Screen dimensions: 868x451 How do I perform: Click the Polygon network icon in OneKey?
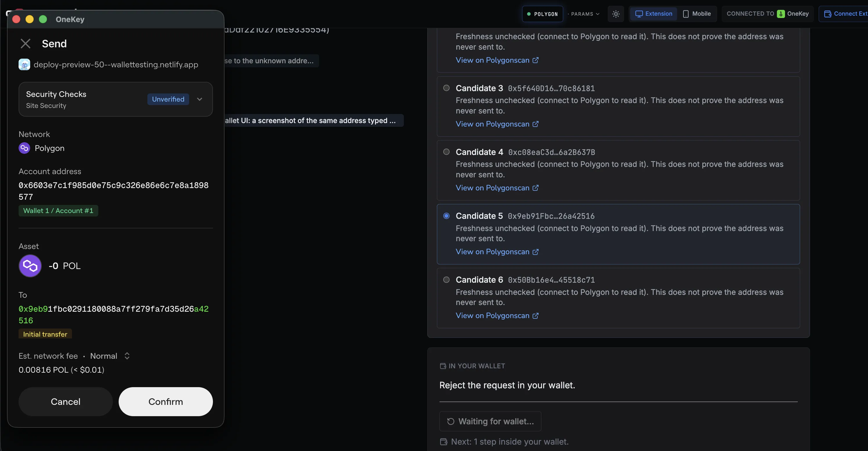(24, 148)
